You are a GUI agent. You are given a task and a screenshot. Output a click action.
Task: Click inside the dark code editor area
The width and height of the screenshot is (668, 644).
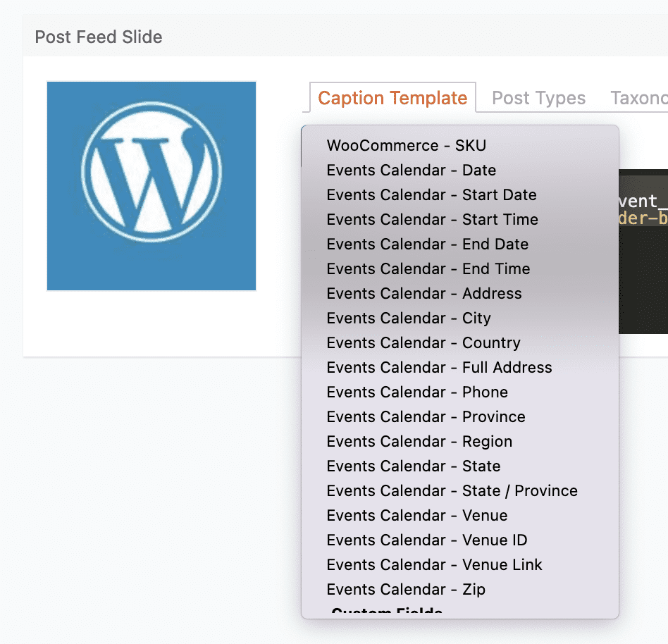(643, 252)
